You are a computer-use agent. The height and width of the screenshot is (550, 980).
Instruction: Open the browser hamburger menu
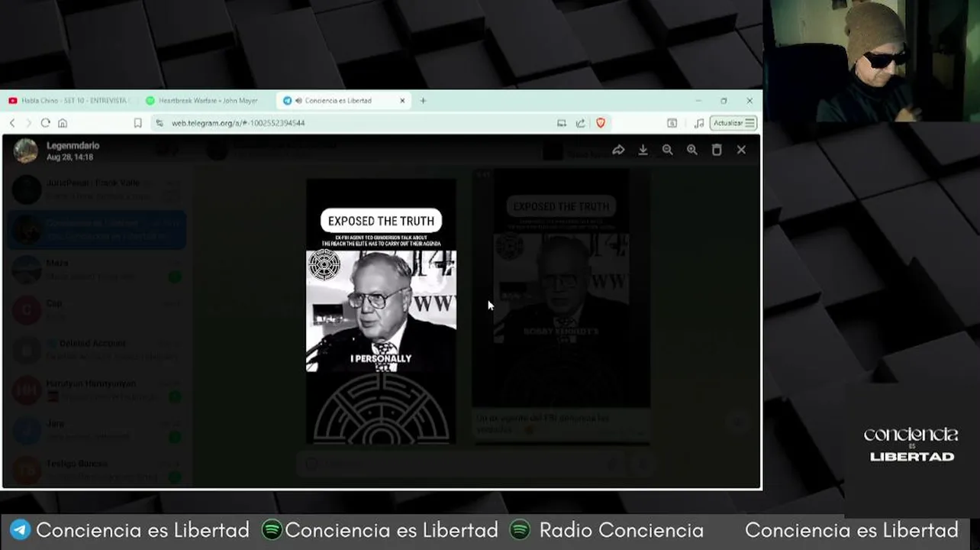(750, 123)
